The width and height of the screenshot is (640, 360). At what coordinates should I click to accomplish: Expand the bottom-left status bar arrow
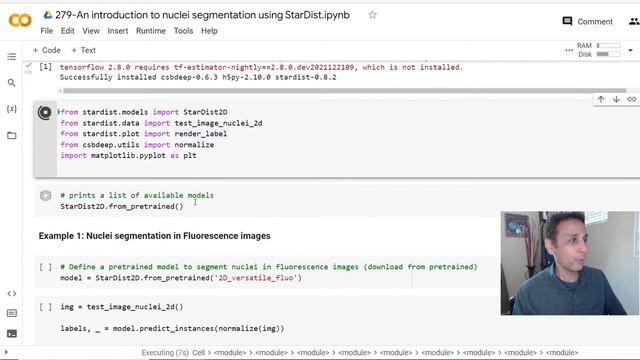(x=6, y=352)
